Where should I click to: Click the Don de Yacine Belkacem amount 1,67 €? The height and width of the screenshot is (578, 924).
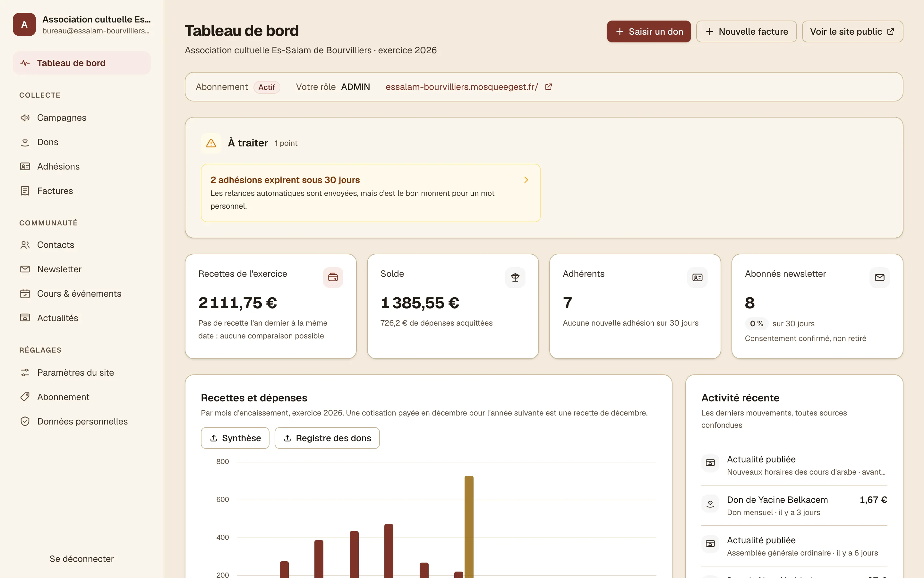(873, 500)
